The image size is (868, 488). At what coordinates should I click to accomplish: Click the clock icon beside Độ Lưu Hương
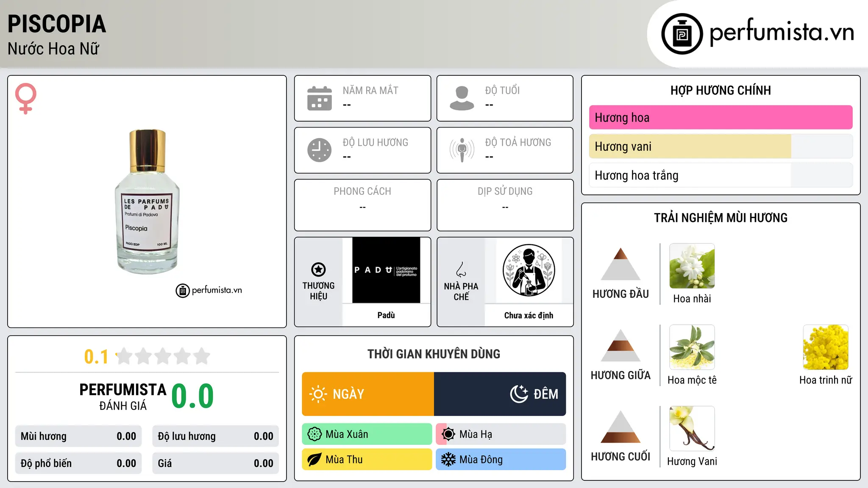pos(320,150)
